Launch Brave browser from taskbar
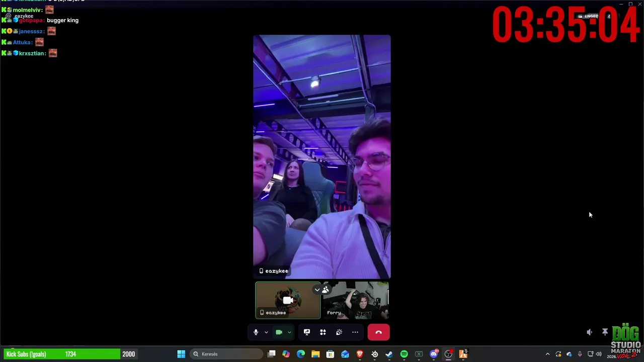 coord(360,354)
